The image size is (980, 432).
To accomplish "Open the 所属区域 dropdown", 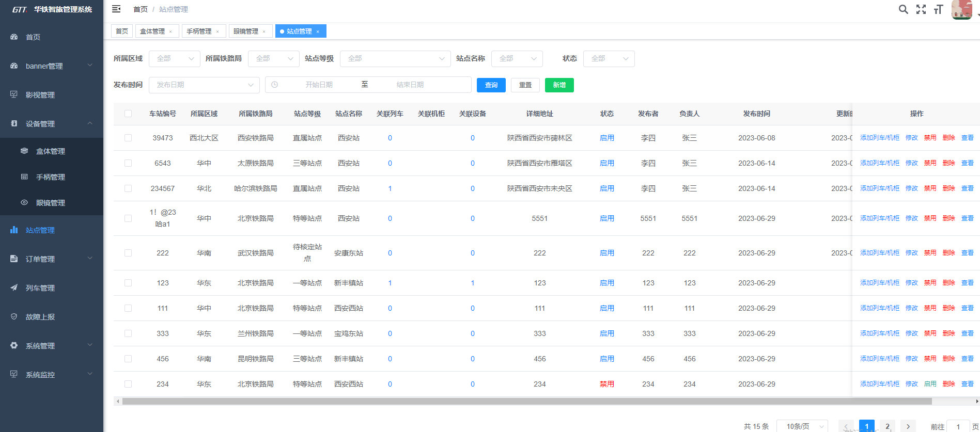I will pos(175,59).
